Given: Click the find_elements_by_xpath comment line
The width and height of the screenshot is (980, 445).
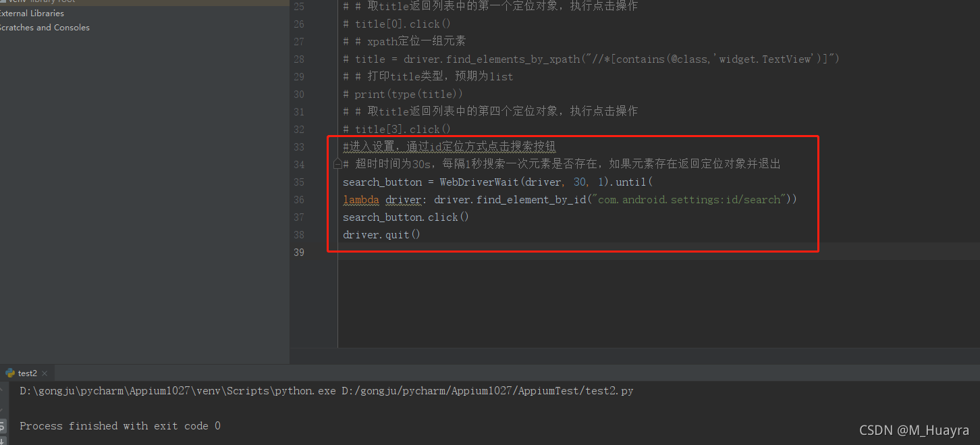Looking at the screenshot, I should click(591, 59).
